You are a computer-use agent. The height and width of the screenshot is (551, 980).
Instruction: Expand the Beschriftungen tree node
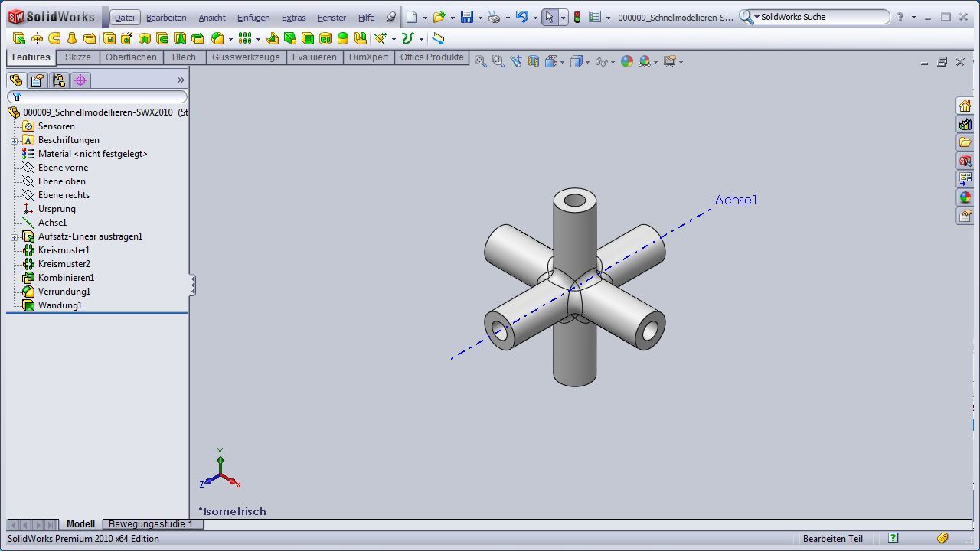tap(14, 141)
